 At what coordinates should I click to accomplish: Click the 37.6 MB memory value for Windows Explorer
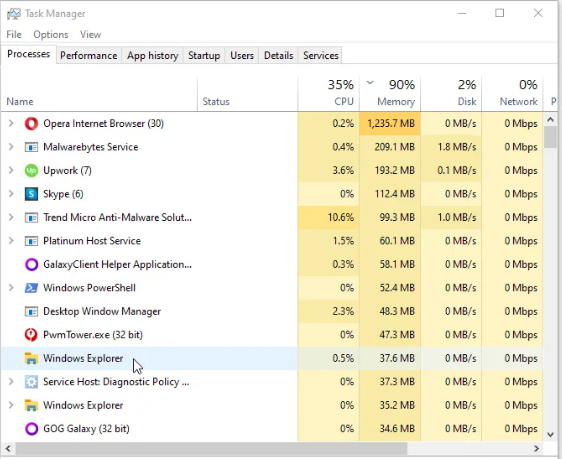point(397,358)
